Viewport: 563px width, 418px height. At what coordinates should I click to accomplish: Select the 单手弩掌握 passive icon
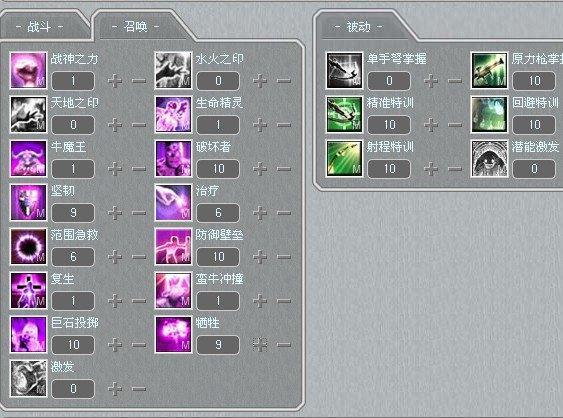click(344, 70)
